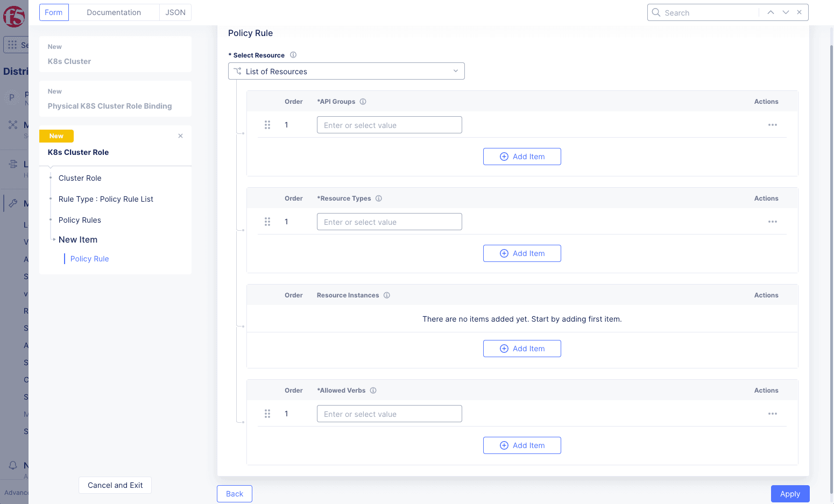Go to previous search result arrow
Screen dimensions: 834x504
771,12
